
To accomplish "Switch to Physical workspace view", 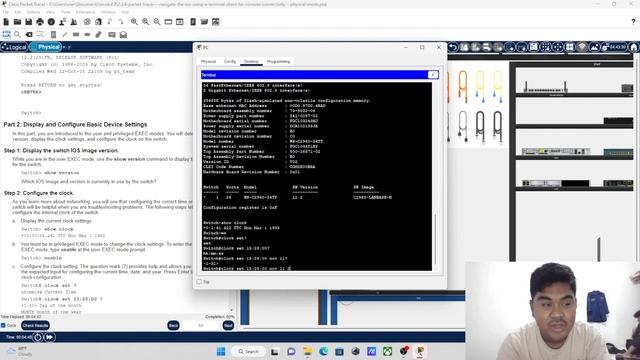I will 46,47.
